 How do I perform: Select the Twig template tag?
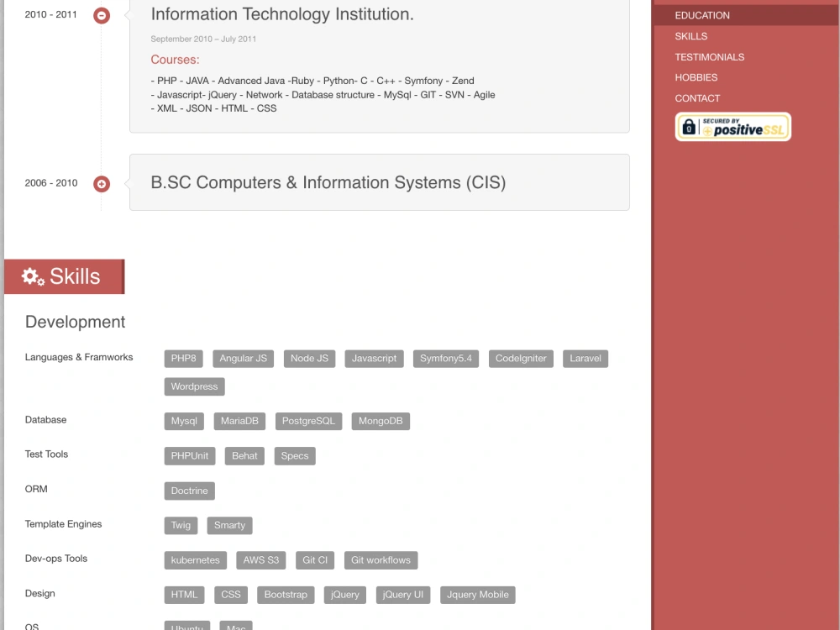click(x=181, y=526)
